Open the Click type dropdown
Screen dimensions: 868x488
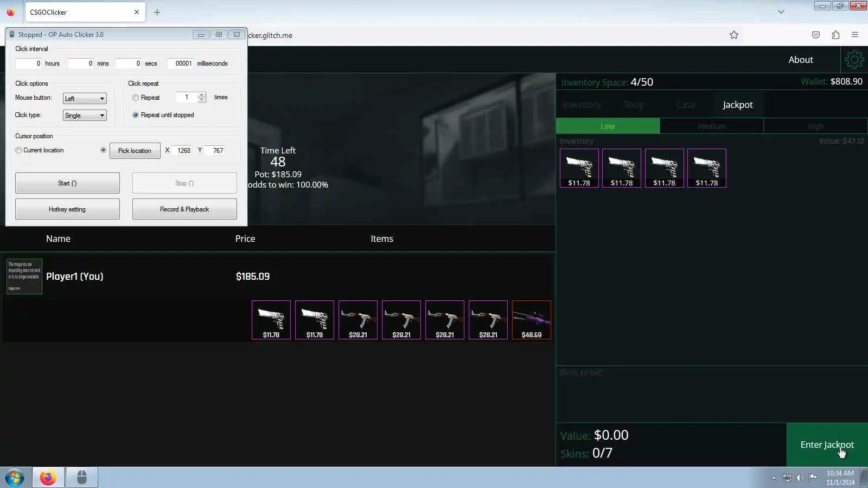point(85,115)
